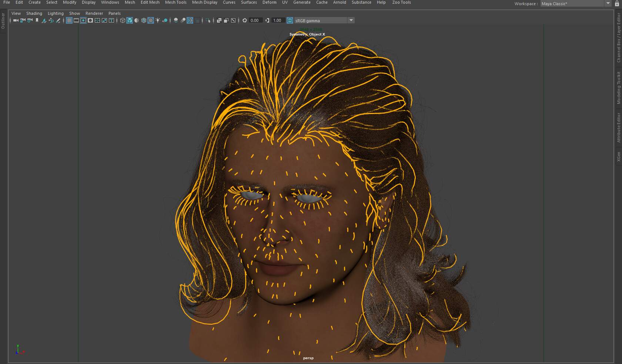Viewport: 622px width, 364px height.
Task: Click the persp camera label
Action: pyautogui.click(x=308, y=358)
